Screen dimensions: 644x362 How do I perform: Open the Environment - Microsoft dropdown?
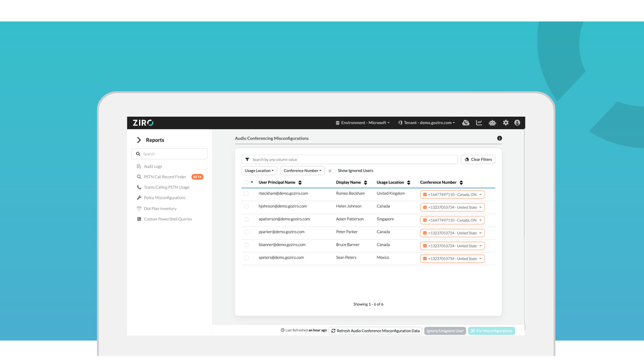coord(363,123)
